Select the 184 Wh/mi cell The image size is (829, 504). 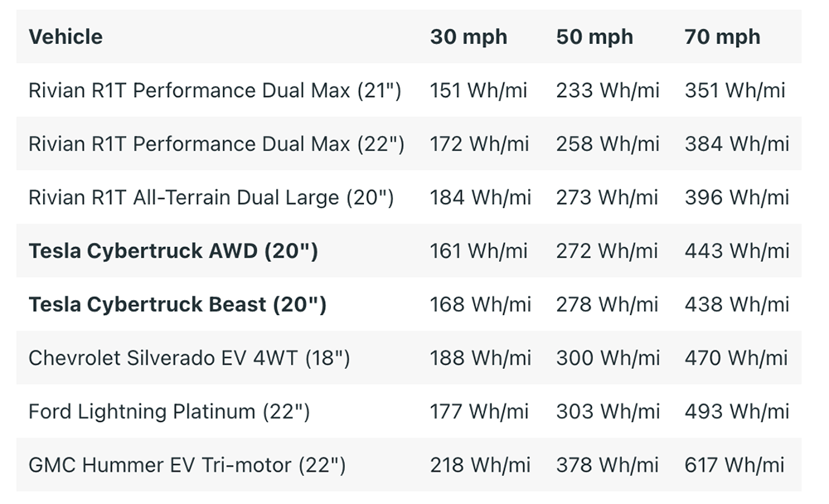pyautogui.click(x=481, y=197)
